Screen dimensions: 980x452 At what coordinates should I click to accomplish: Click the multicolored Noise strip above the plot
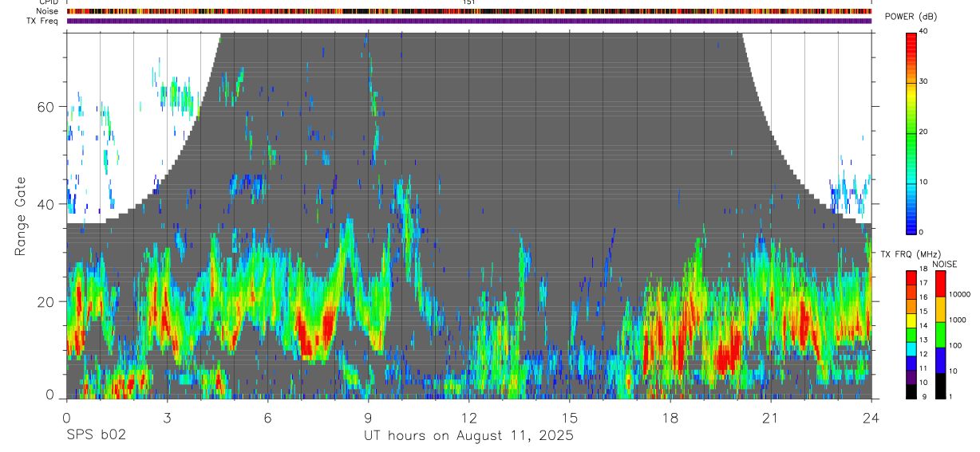pos(469,11)
